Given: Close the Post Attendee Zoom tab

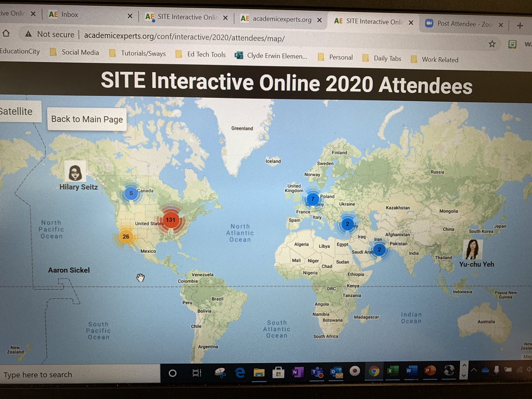Looking at the screenshot, I should (x=502, y=24).
